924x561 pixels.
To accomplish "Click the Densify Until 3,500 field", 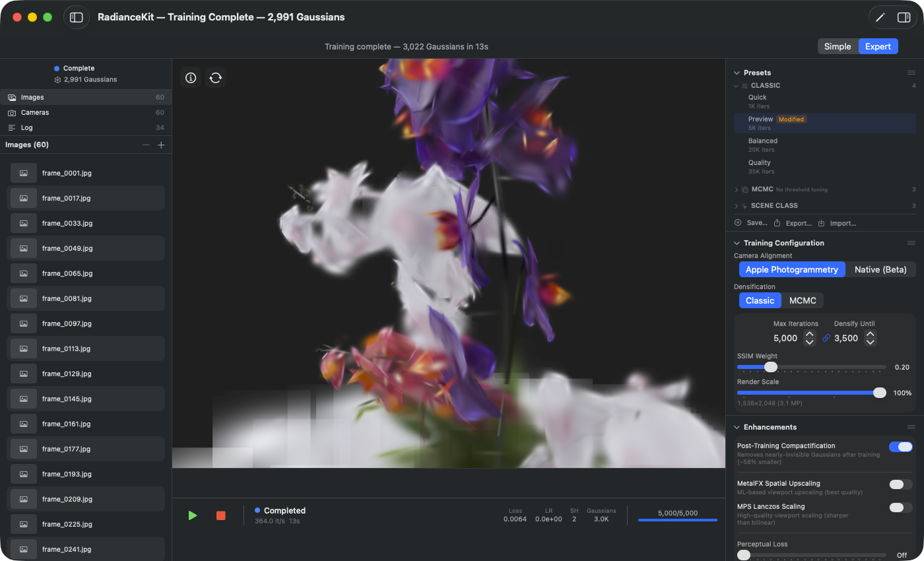I will 846,338.
